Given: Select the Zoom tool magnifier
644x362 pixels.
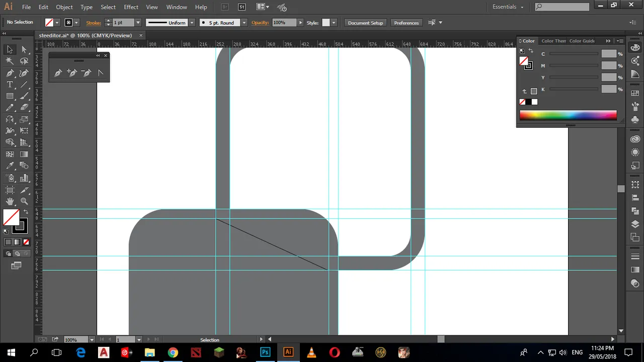Looking at the screenshot, I should pyautogui.click(x=24, y=201).
